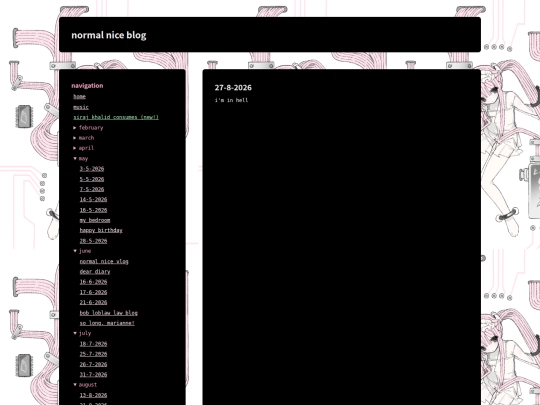Open the normal nice vlog post

point(104,261)
